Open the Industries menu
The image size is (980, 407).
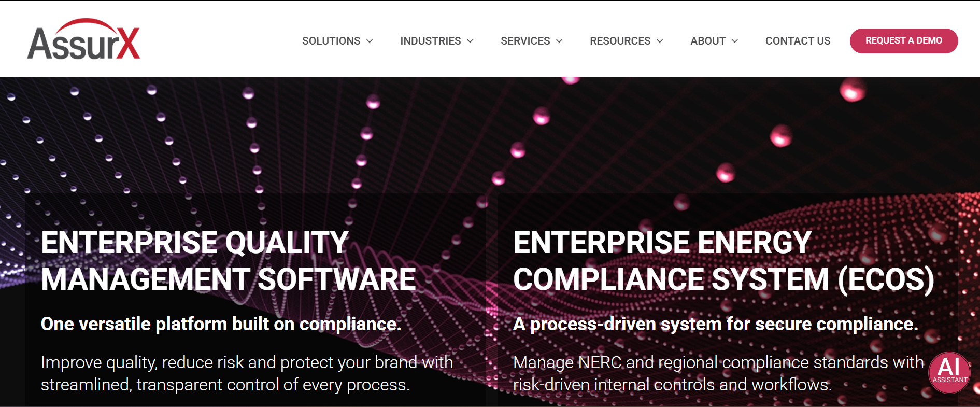(430, 41)
